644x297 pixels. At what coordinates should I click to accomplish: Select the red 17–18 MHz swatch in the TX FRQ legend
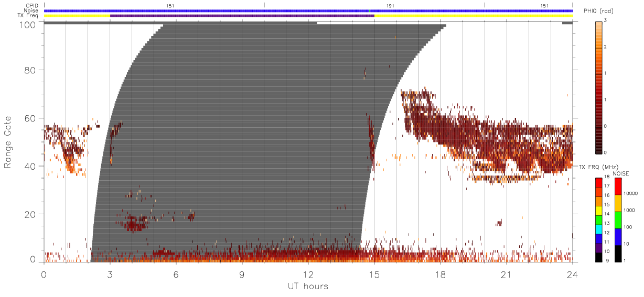pos(598,182)
